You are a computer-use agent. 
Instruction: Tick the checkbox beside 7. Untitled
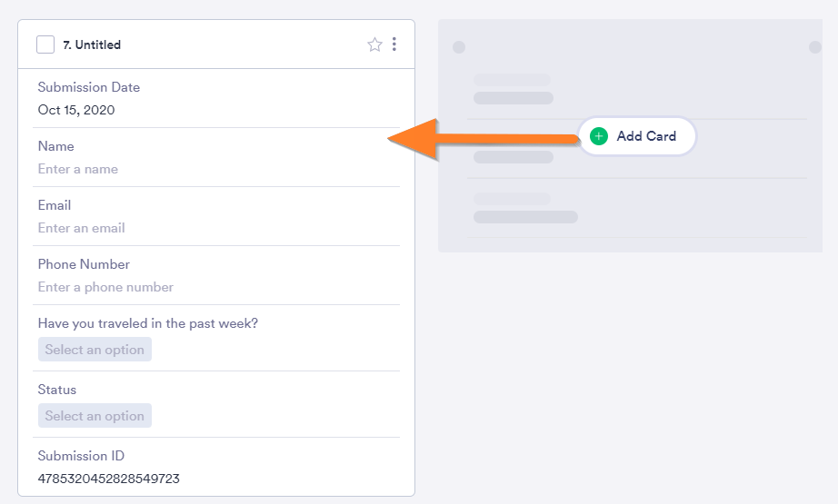click(45, 44)
